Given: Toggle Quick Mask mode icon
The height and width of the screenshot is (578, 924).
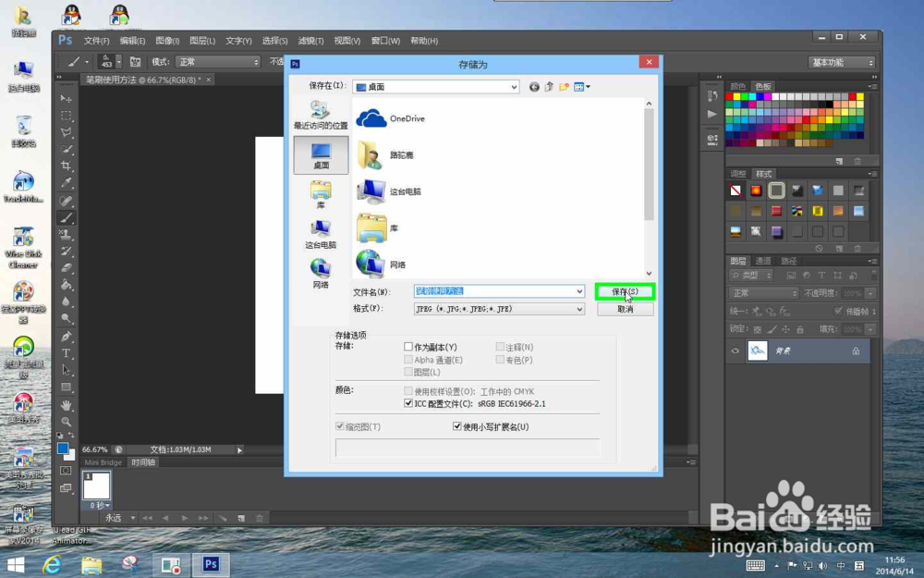Looking at the screenshot, I should pyautogui.click(x=66, y=471).
